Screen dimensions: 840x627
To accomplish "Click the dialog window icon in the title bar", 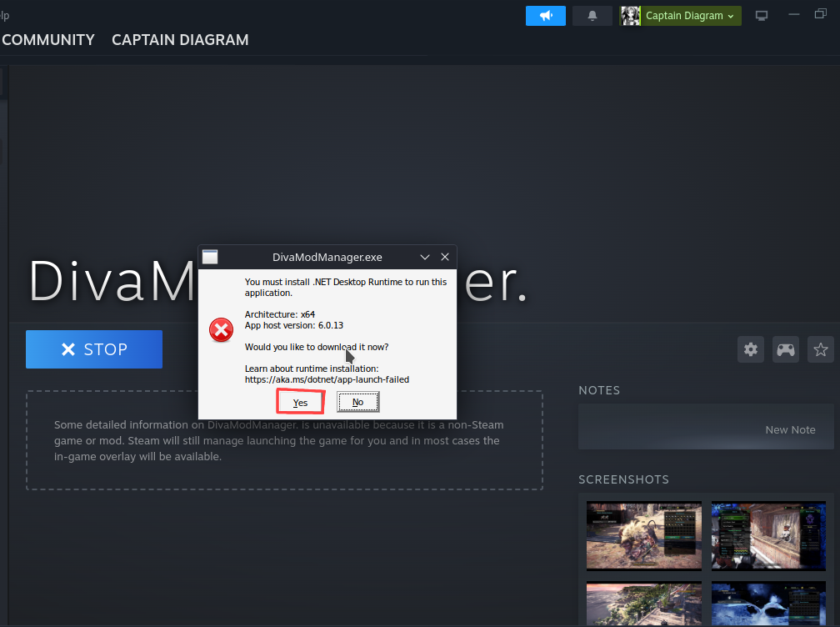I will click(x=210, y=258).
